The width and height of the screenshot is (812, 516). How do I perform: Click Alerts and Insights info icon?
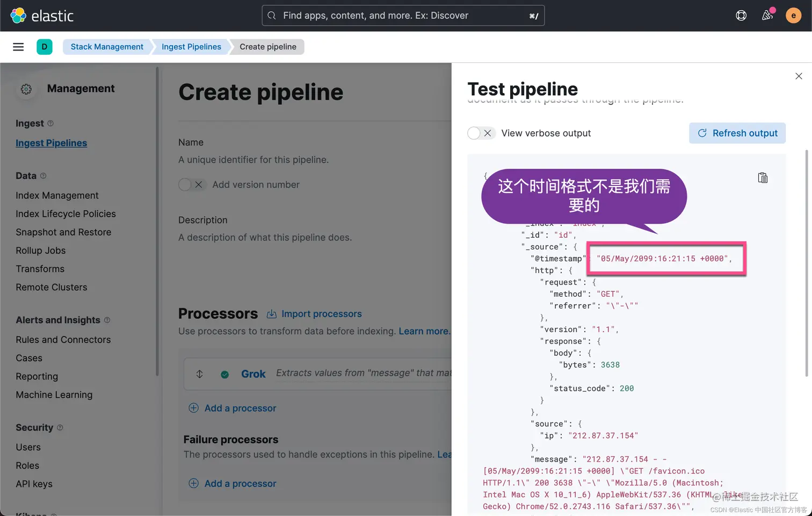tap(107, 320)
